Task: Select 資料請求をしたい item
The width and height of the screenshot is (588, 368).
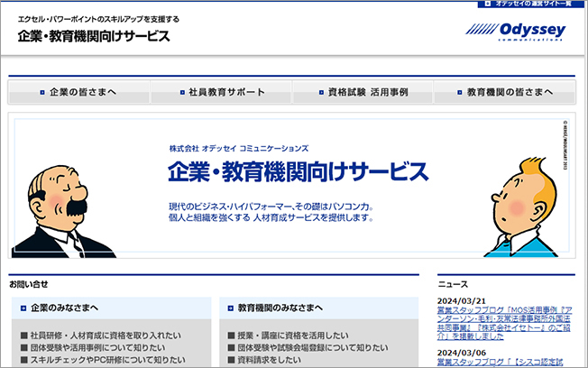Action: pos(264,360)
